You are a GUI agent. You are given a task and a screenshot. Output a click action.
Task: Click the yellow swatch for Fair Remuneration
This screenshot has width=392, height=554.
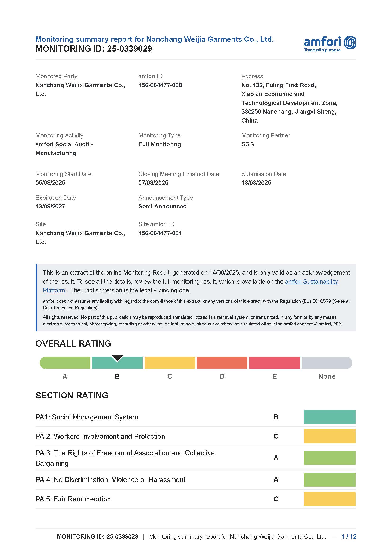[329, 499]
